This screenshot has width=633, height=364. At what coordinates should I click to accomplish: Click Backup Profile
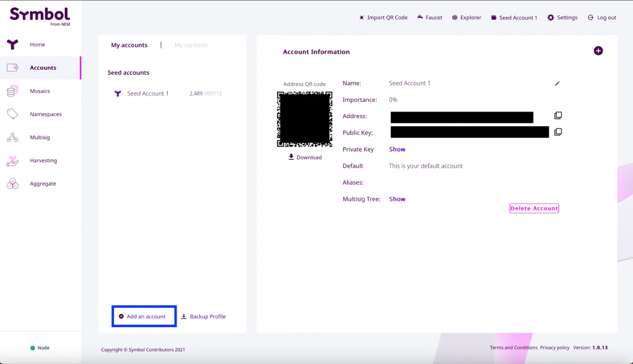204,317
